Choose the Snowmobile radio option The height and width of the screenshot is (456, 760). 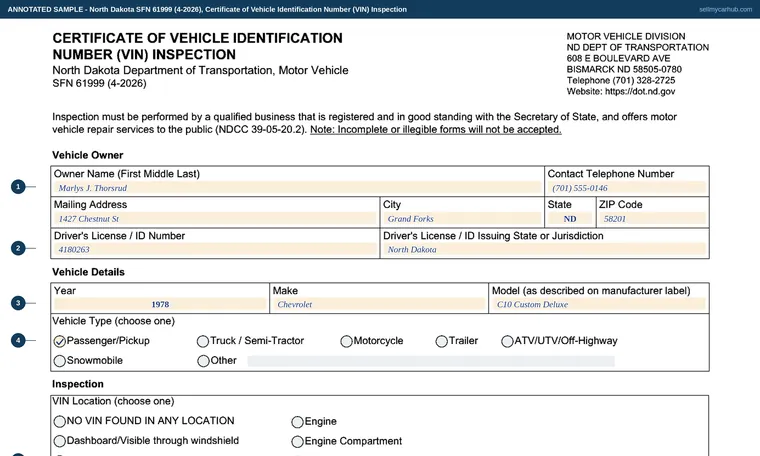(x=60, y=361)
